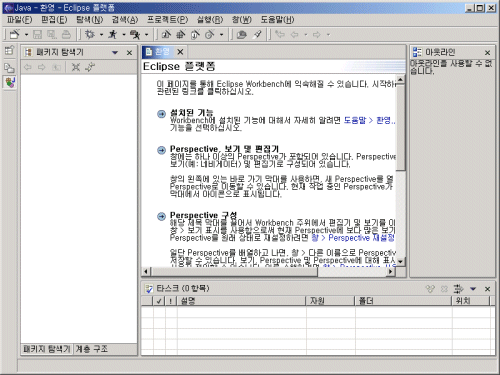Click the priority "!" column header in 타스크

coord(171,301)
